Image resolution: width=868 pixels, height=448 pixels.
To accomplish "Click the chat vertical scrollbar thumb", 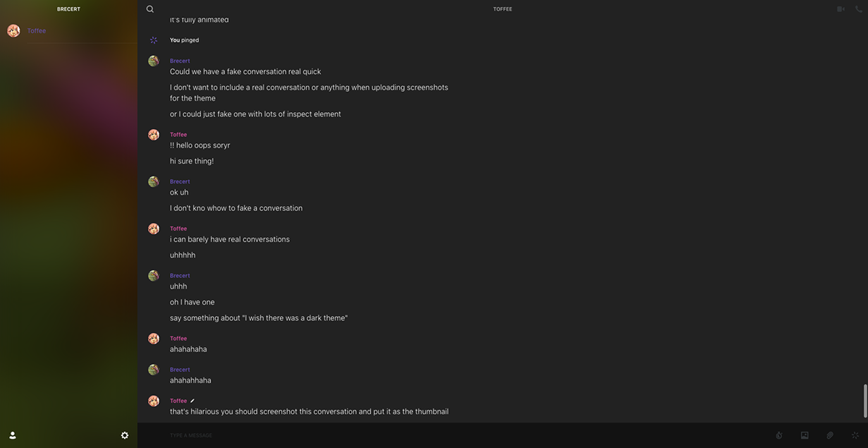I will coord(865,401).
